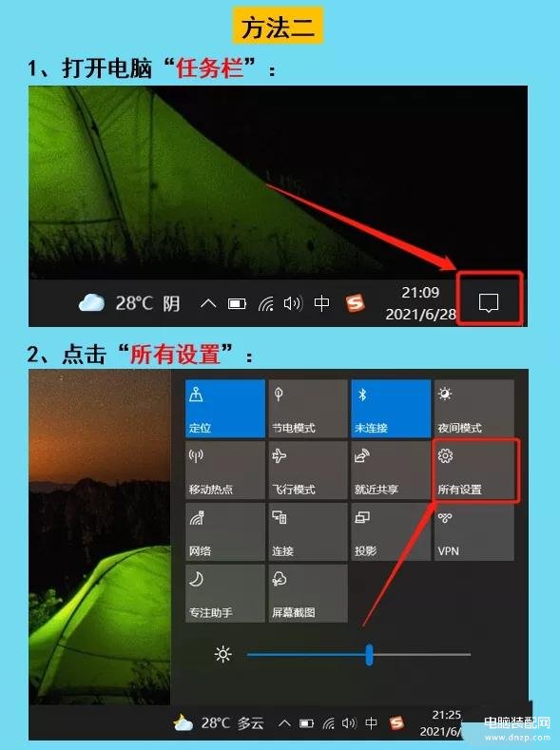The height and width of the screenshot is (750, 560).
Task: Toggle 专注助手 focus assist tile
Action: (224, 593)
